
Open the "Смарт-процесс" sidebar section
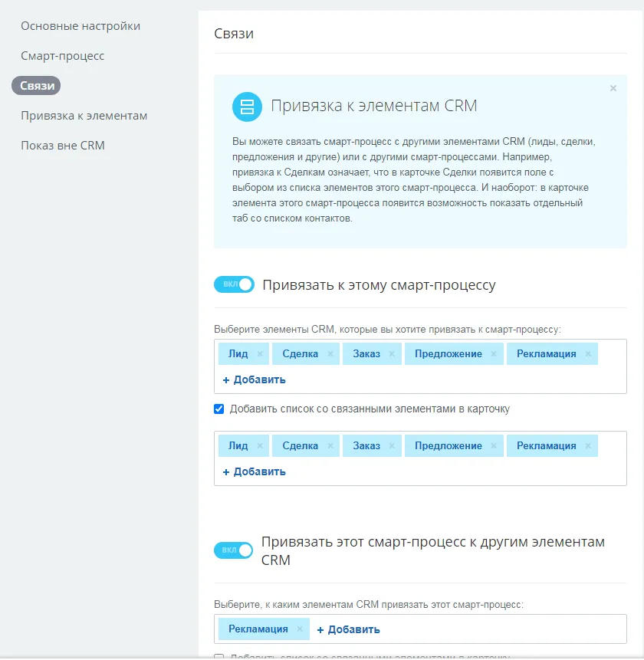coord(63,55)
